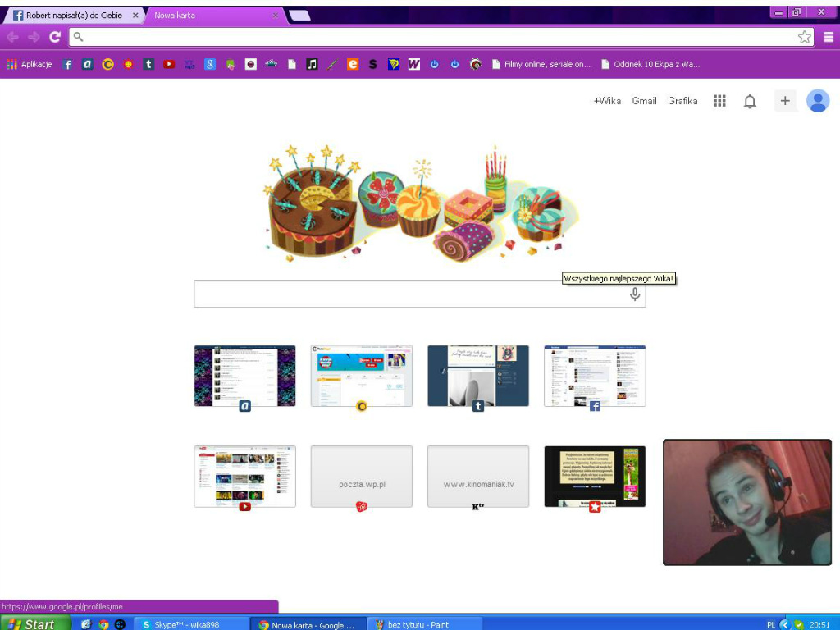The image size is (840, 630).
Task: Open the Facebook bookmark in the bookmarks bar
Action: (67, 64)
